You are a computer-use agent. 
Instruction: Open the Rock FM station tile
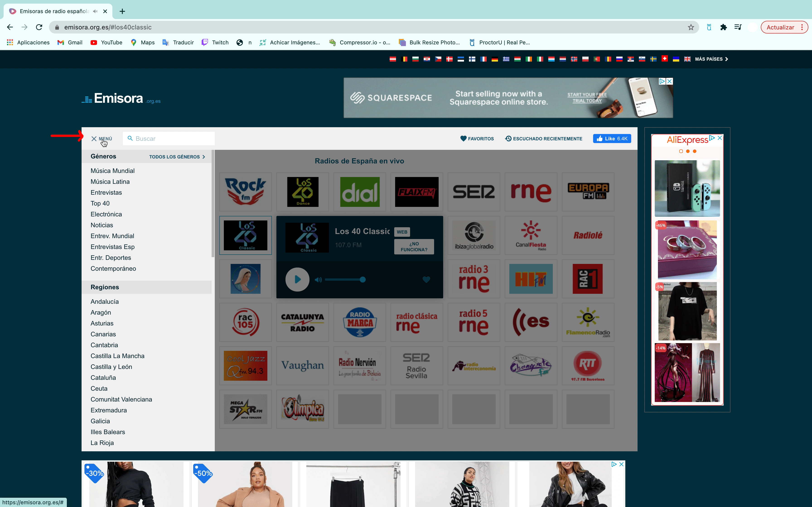point(245,192)
